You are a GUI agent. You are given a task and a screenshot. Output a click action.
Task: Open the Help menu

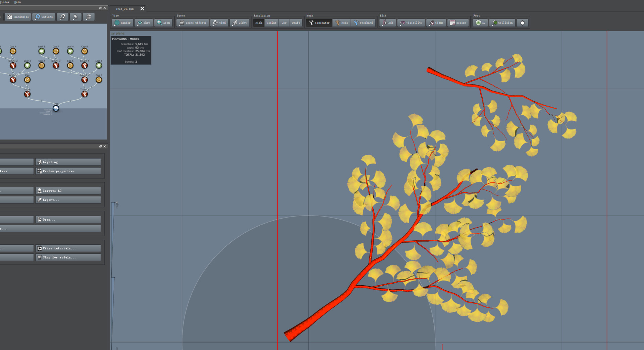[x=17, y=2]
